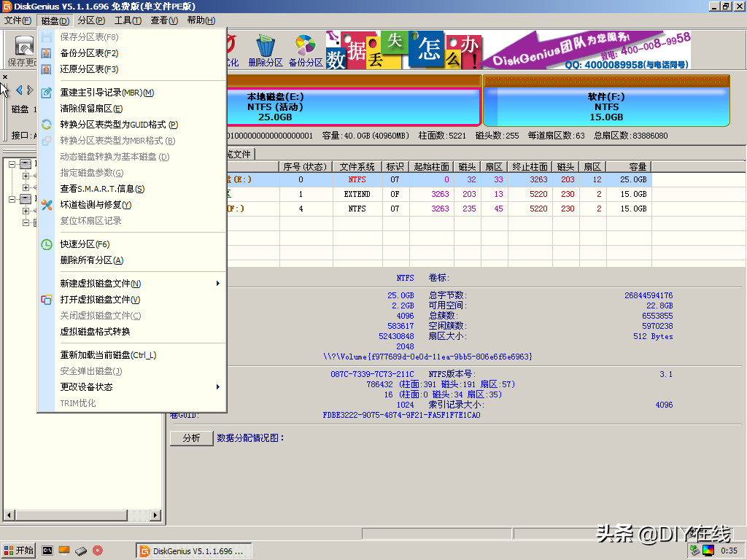Click the 开始 button in the taskbar
Viewport: 747px width, 560px height.
pos(18,550)
